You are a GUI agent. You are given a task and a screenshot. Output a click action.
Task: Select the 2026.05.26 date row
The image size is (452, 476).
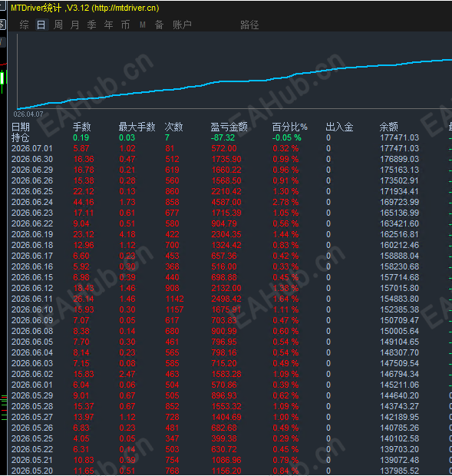32,428
